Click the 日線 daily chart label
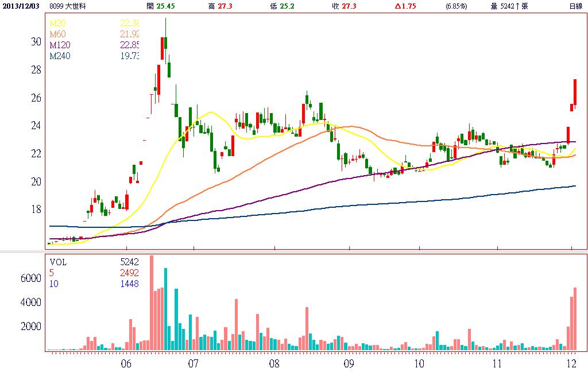This screenshot has height=380, width=588. click(575, 6)
